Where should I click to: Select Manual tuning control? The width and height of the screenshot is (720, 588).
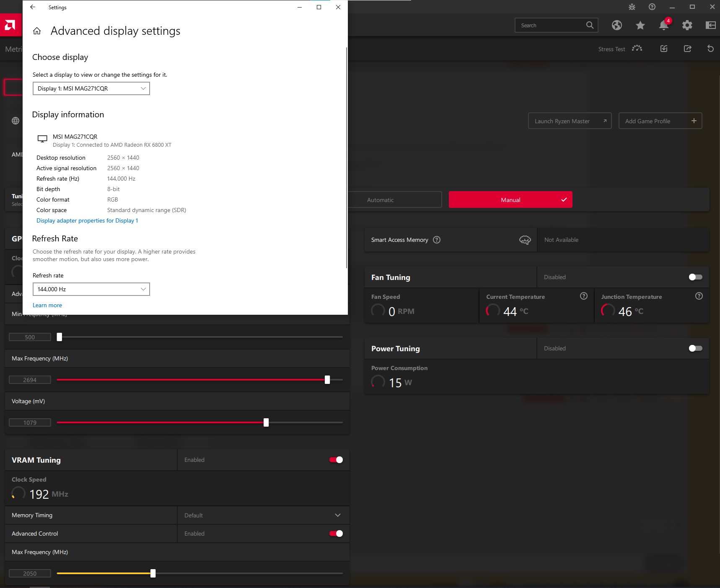(x=510, y=200)
